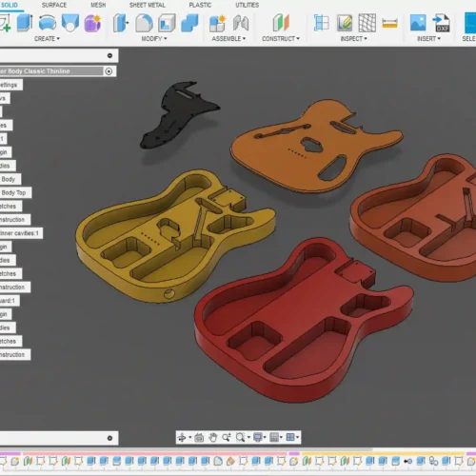Select the Press Pull tool

coord(121,23)
